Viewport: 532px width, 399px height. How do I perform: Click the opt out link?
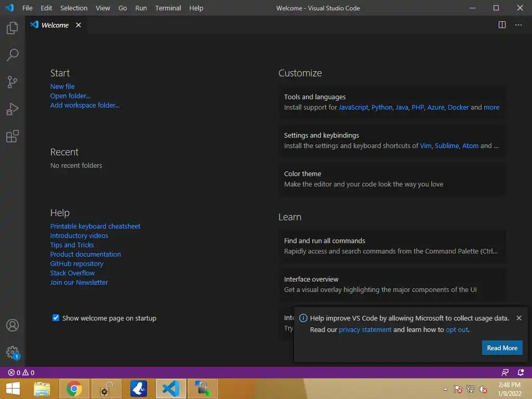(x=457, y=330)
